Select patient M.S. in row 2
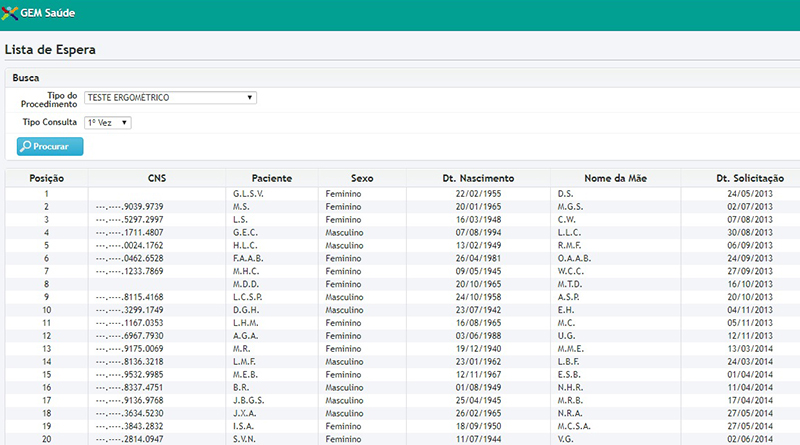800x445 pixels. point(241,207)
